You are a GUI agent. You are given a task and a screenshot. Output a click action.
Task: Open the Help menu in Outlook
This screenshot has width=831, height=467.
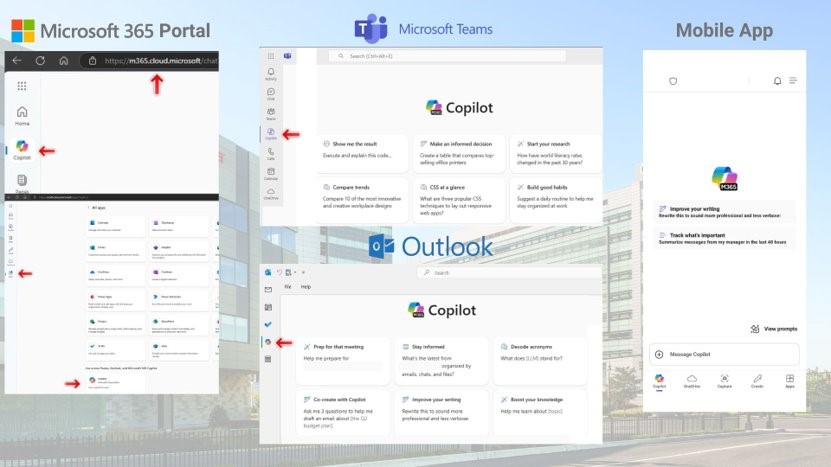[306, 287]
